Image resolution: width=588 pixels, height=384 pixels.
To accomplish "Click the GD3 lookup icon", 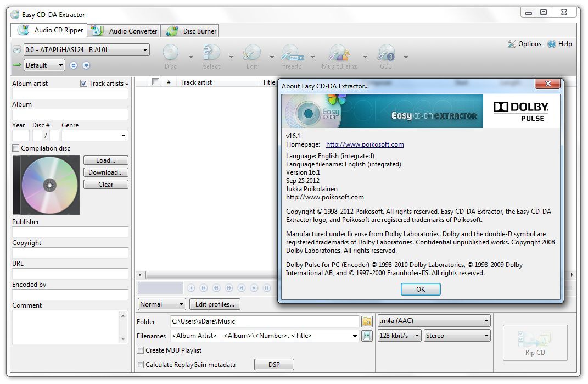I will coord(386,53).
